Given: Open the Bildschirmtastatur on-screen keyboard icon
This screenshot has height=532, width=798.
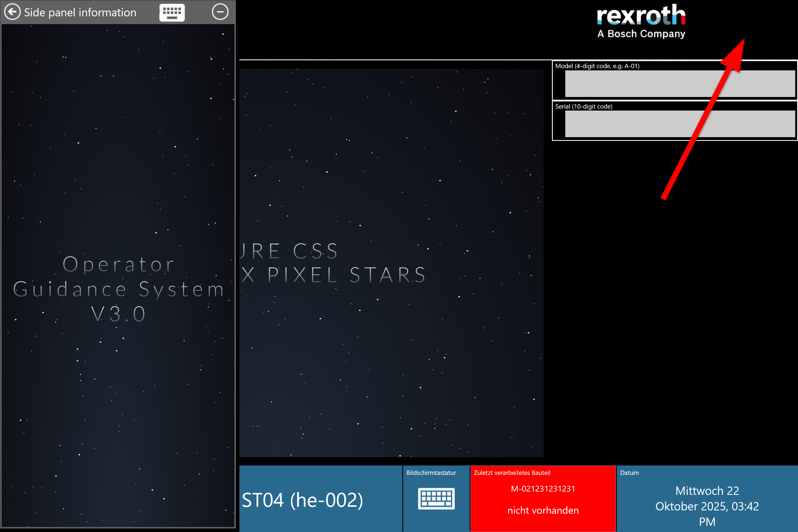Looking at the screenshot, I should click(x=436, y=498).
